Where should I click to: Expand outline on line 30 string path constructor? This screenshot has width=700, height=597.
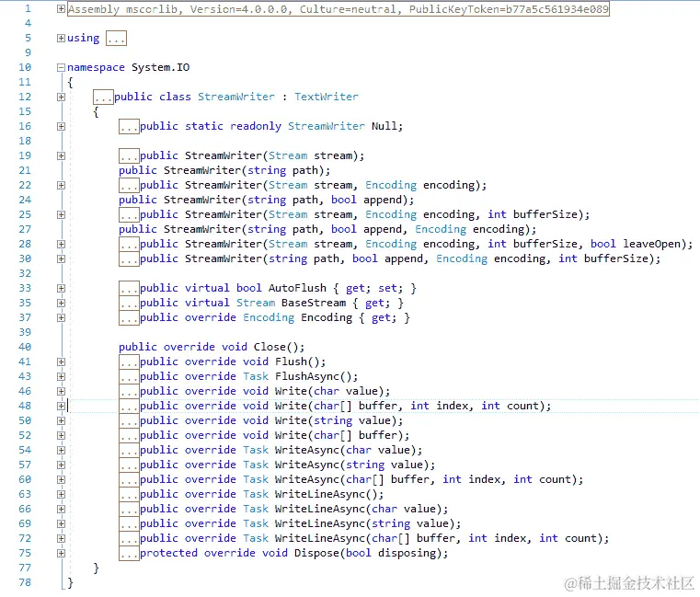pos(61,259)
